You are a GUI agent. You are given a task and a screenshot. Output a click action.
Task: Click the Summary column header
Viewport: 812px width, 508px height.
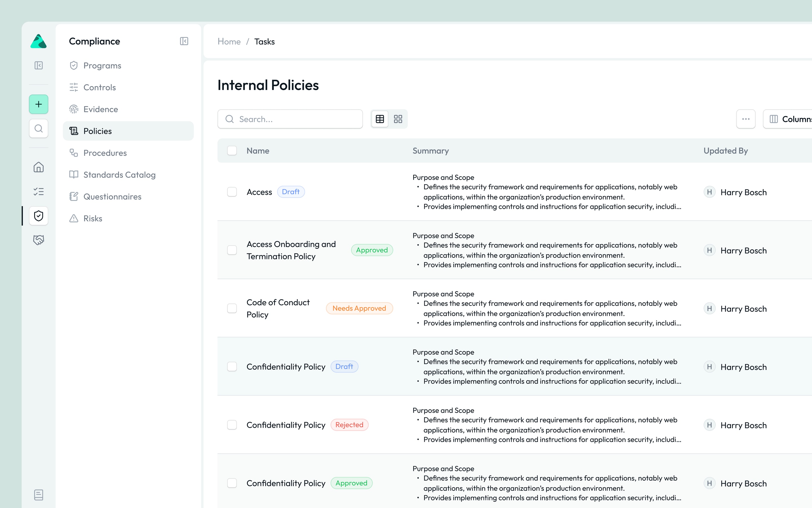click(x=431, y=151)
